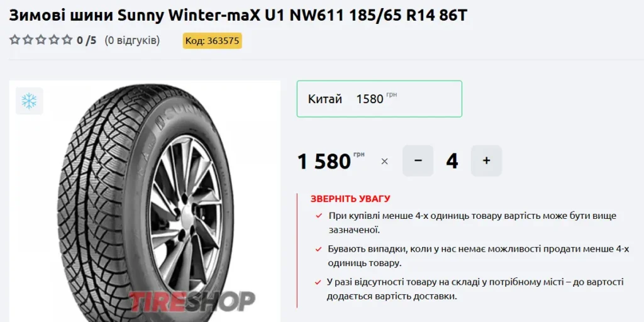Viewport: 644px width, 322px height.
Task: Click third checkmark beside delivery cost note
Action: (318, 282)
